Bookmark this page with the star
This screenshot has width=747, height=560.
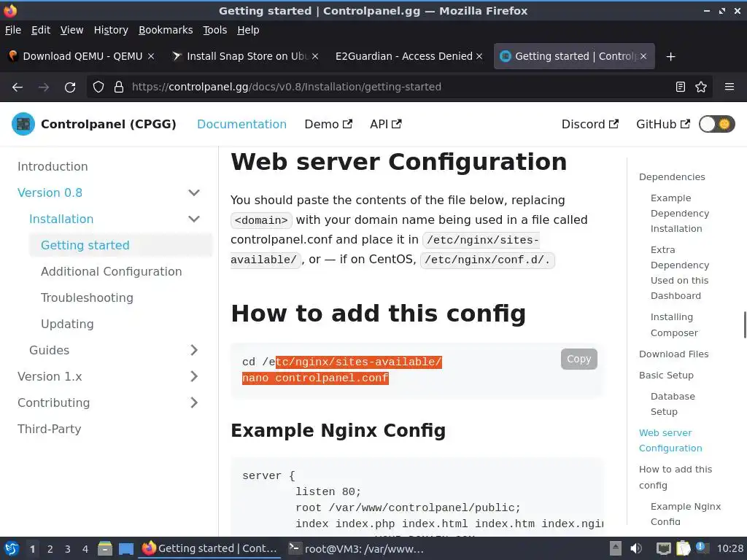(x=701, y=87)
